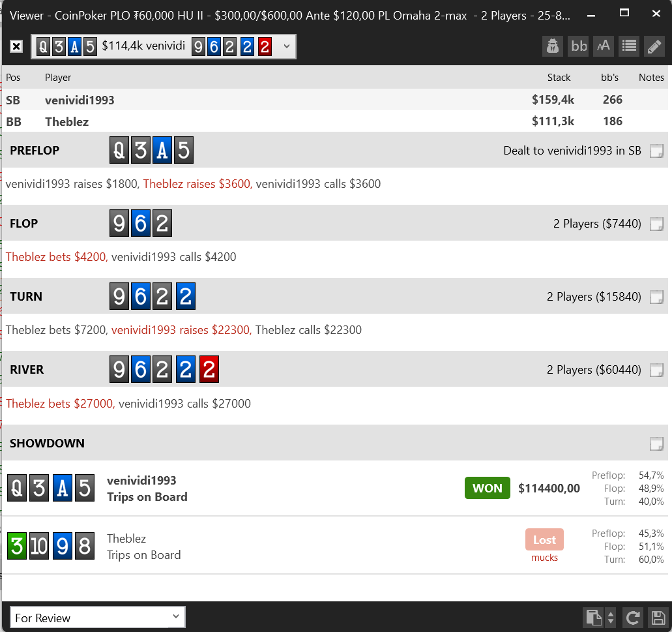Add a note on the FLOP street
The width and height of the screenshot is (672, 632).
656,224
